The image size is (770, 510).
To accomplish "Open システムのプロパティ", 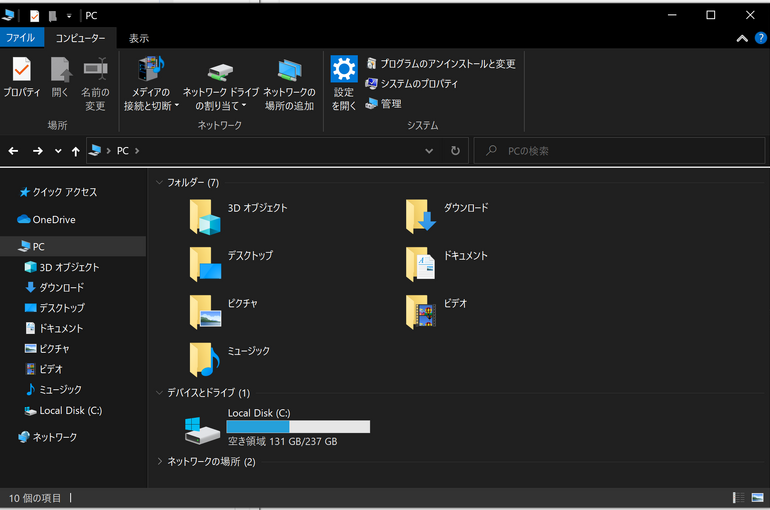I will (x=412, y=84).
